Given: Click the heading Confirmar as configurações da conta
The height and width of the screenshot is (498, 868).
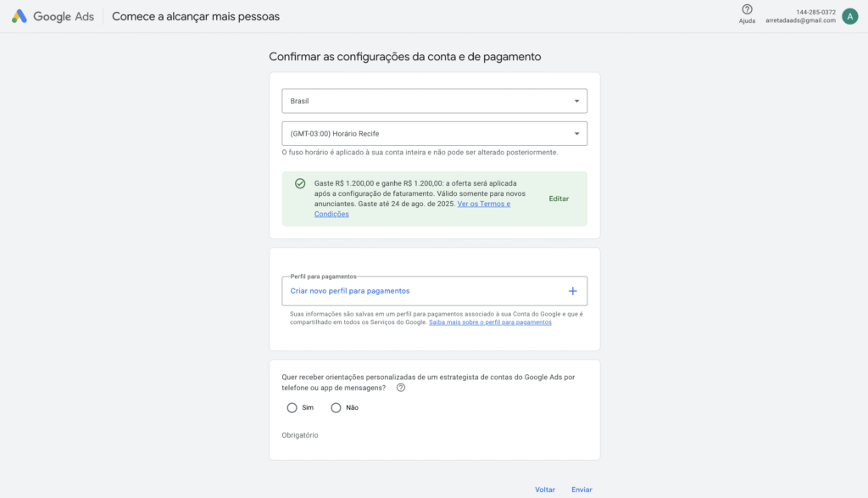Looking at the screenshot, I should tap(404, 57).
